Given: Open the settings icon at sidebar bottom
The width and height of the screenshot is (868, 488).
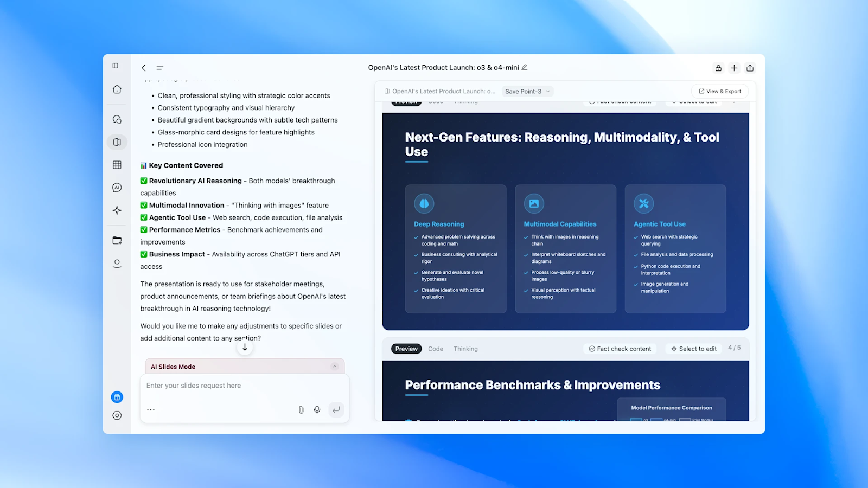Looking at the screenshot, I should pyautogui.click(x=117, y=415).
